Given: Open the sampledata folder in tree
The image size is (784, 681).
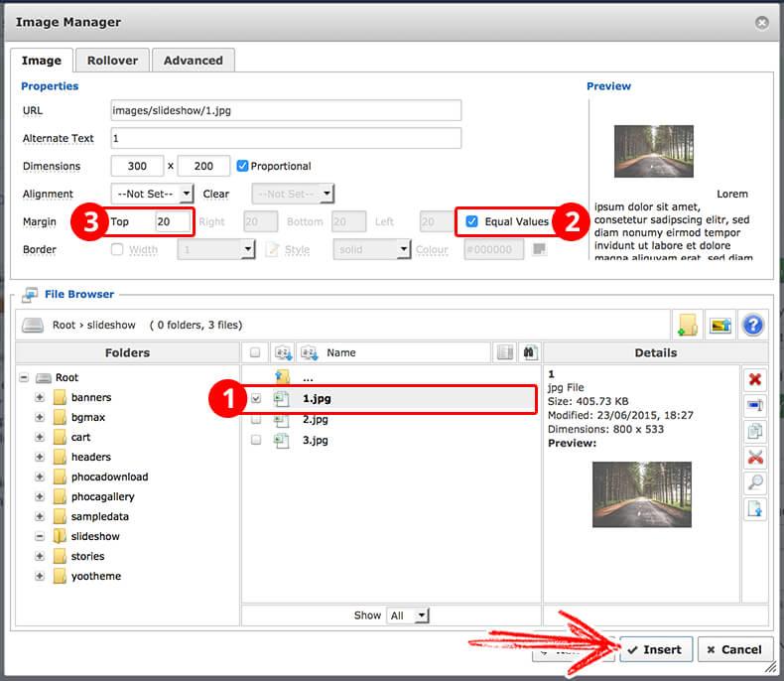Looking at the screenshot, I should pyautogui.click(x=100, y=516).
